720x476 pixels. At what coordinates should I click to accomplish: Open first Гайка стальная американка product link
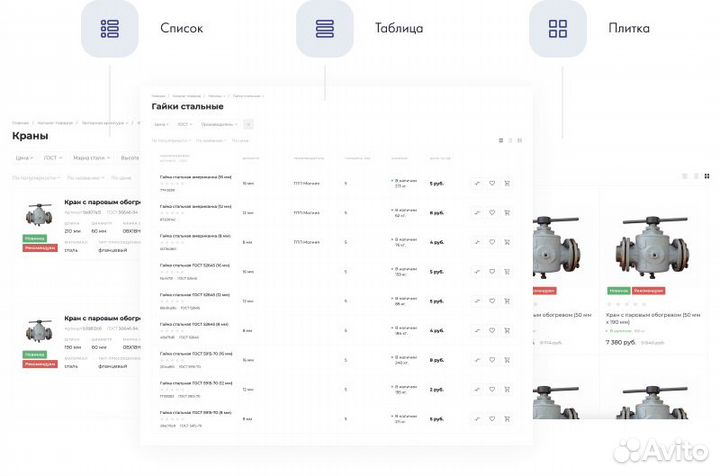[x=195, y=176]
